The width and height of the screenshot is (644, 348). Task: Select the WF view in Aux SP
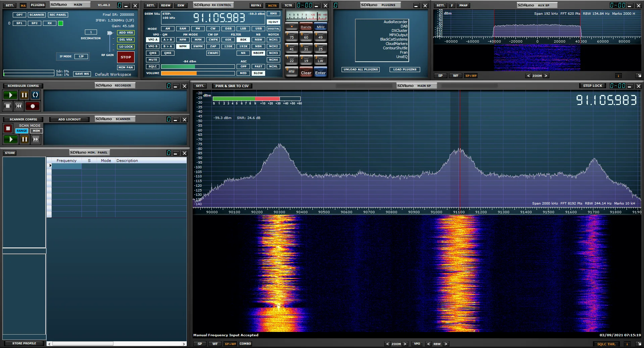455,76
